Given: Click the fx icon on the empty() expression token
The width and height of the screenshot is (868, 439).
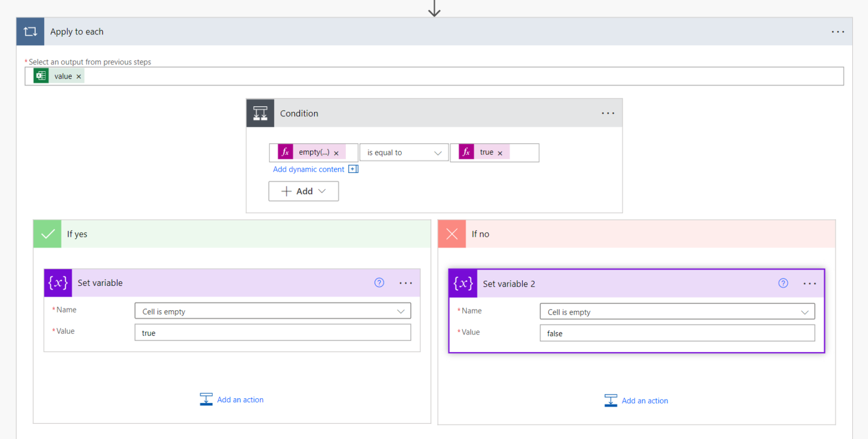Looking at the screenshot, I should 285,151.
